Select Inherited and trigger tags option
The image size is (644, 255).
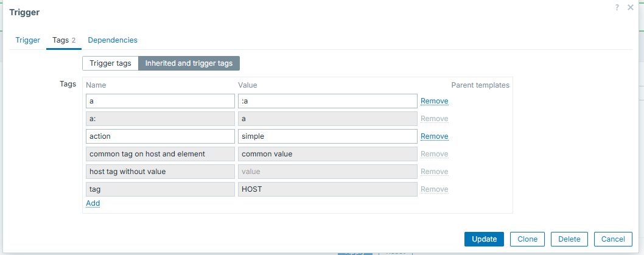coord(189,63)
